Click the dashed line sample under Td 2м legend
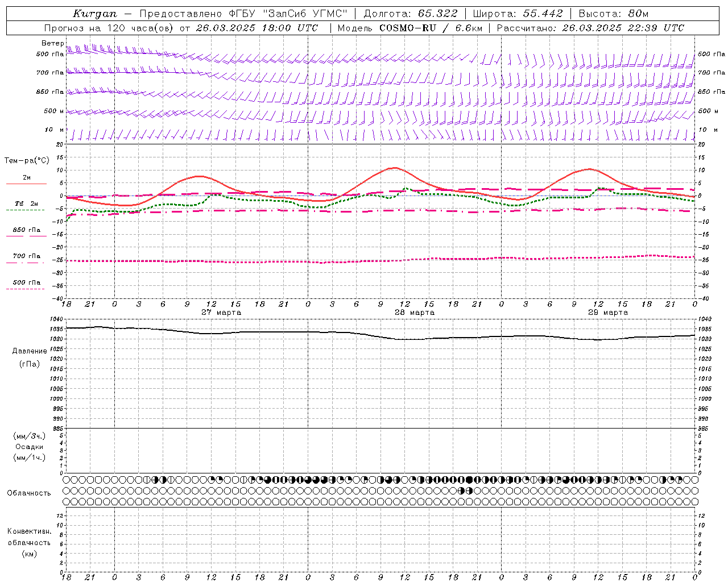This screenshot has width=728, height=582. coord(25,210)
